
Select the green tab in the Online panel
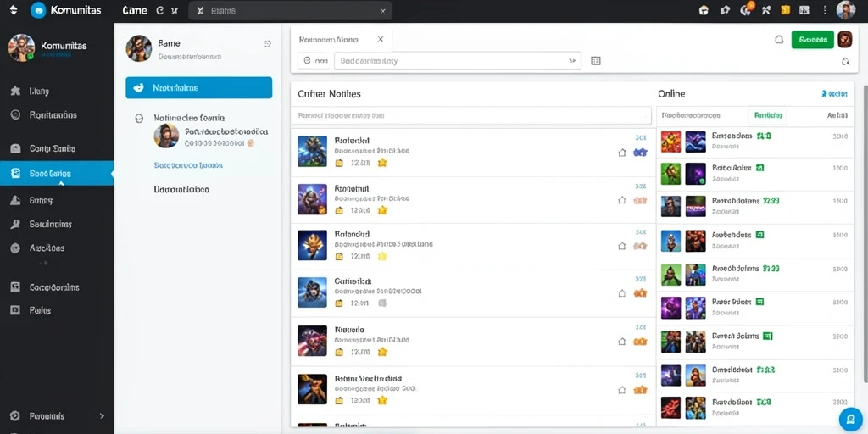(767, 115)
